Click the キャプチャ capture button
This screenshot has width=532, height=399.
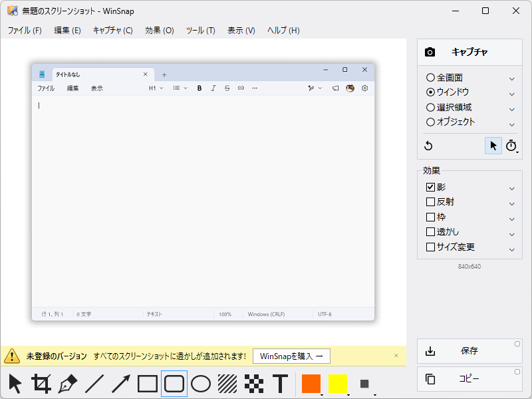tap(469, 53)
